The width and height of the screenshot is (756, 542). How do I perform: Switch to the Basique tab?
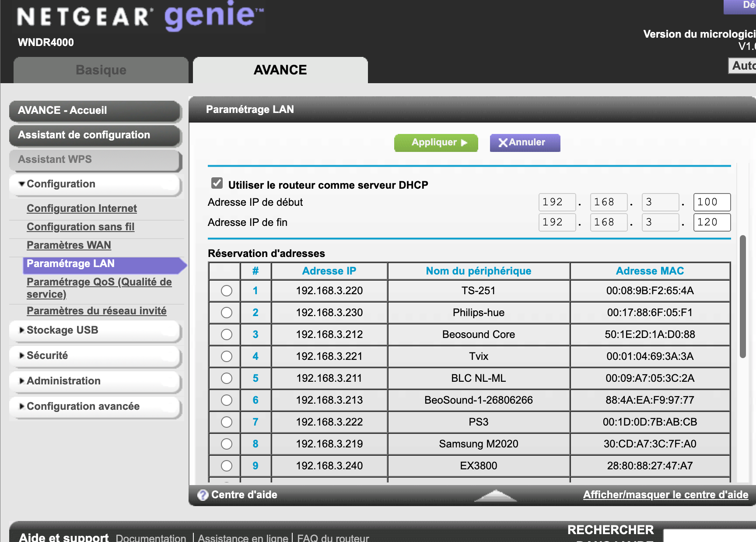[101, 70]
